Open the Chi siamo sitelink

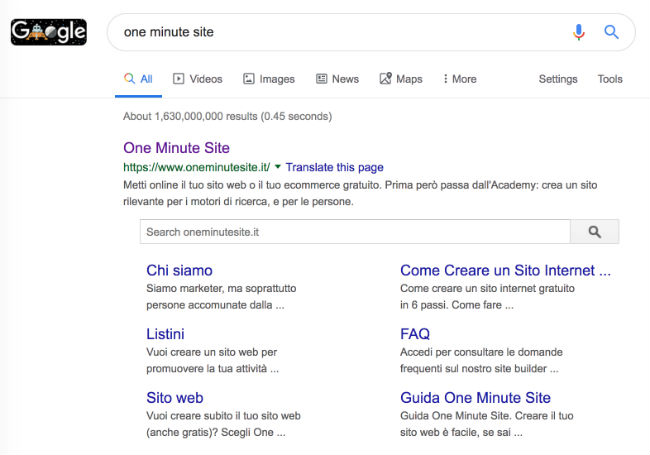(179, 270)
